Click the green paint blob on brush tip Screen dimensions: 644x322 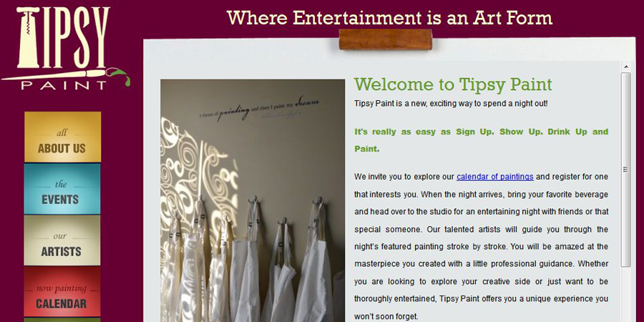120,76
